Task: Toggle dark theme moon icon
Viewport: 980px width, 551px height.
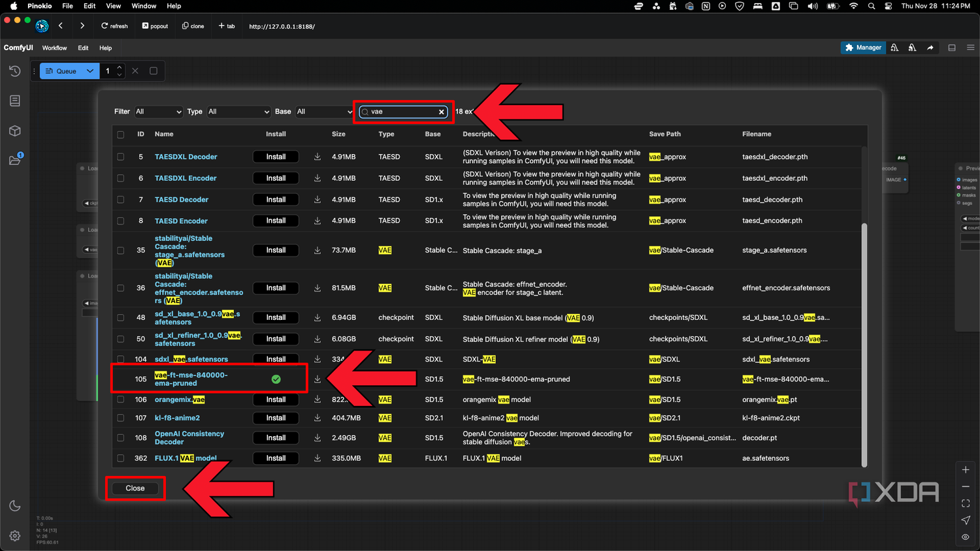Action: tap(15, 506)
